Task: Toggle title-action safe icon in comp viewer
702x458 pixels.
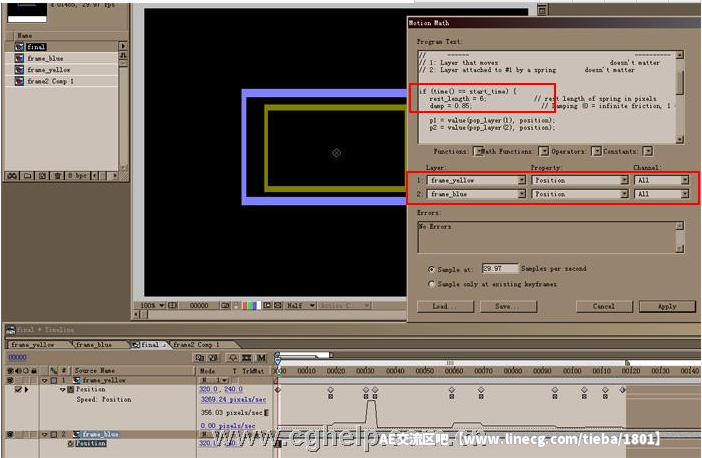Action: coord(172,305)
